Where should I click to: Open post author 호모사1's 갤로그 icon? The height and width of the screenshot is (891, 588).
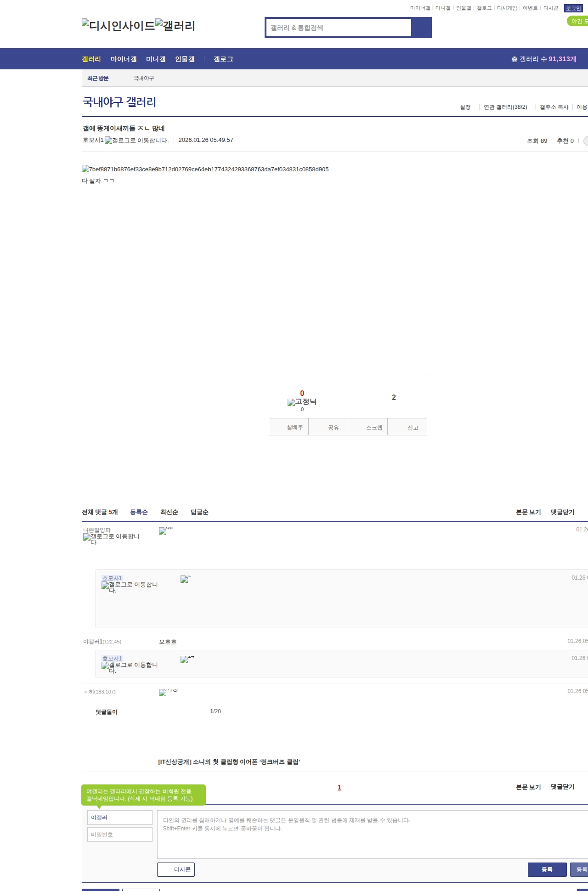pyautogui.click(x=136, y=140)
